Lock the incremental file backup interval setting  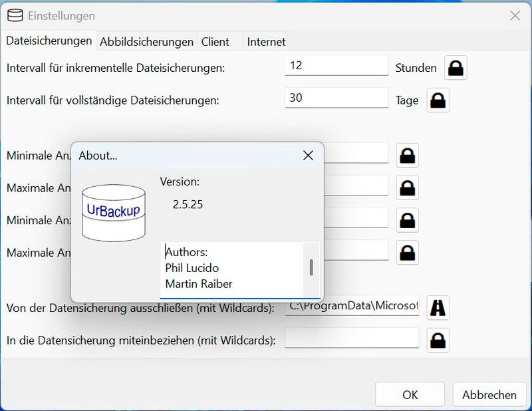coord(455,67)
